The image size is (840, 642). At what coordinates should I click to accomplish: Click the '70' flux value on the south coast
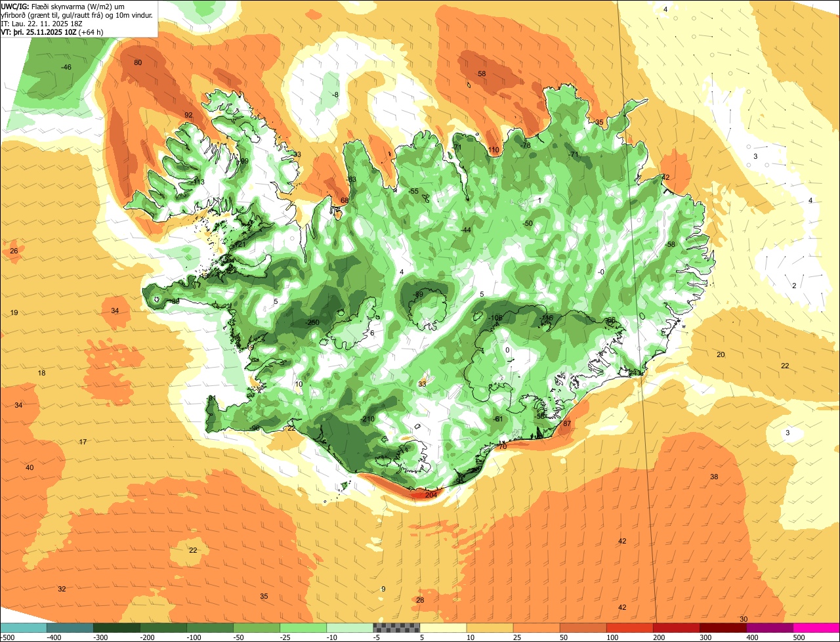pos(503,446)
